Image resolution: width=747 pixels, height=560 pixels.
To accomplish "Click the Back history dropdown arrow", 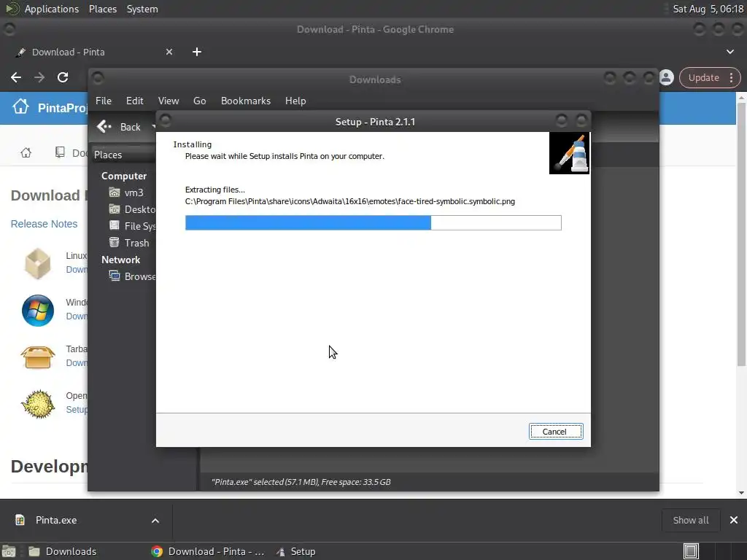I will tap(153, 127).
